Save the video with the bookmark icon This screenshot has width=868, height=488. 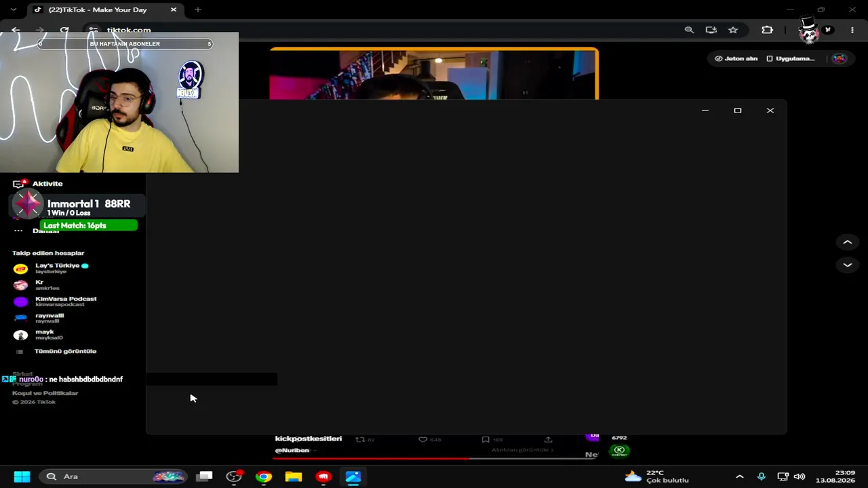(x=486, y=439)
